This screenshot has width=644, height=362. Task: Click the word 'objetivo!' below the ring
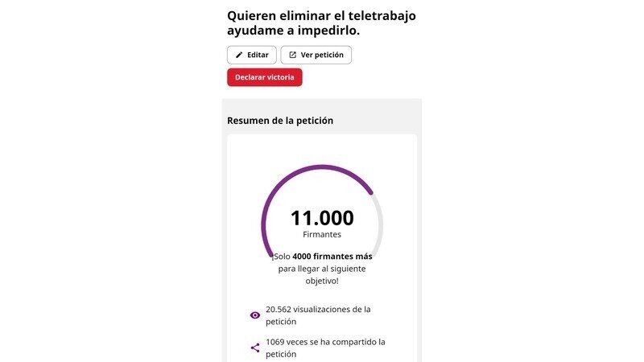322,282
